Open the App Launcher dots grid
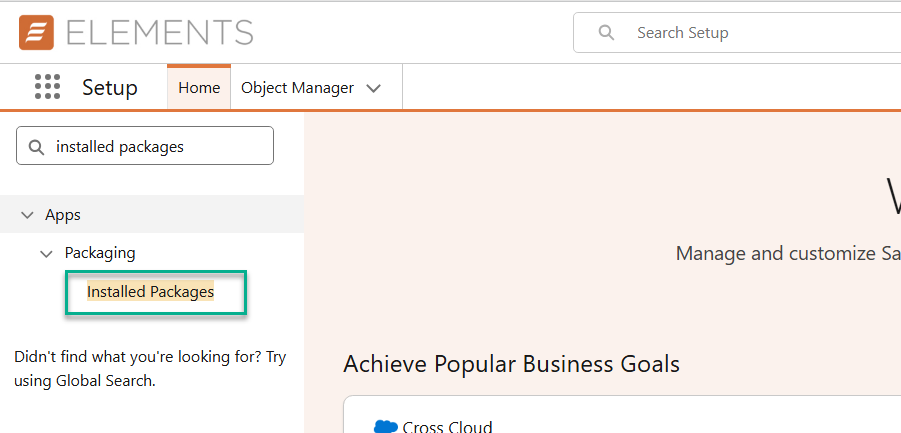 tap(48, 87)
